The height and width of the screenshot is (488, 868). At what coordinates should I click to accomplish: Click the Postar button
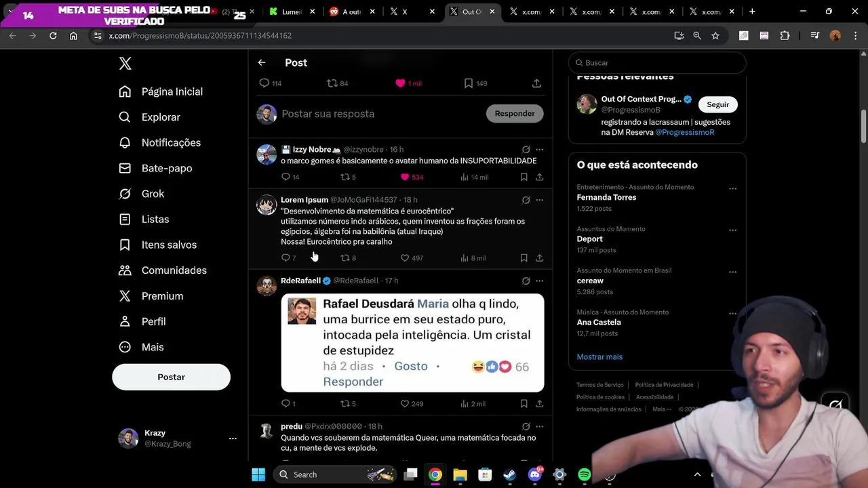click(171, 377)
